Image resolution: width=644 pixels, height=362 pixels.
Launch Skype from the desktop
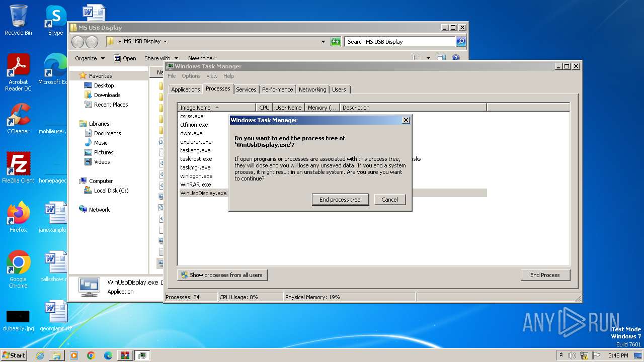(55, 20)
